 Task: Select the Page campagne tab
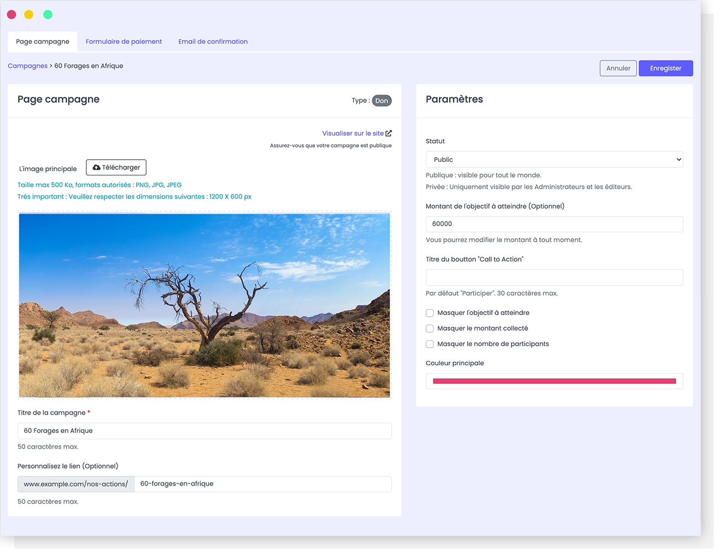pos(43,42)
